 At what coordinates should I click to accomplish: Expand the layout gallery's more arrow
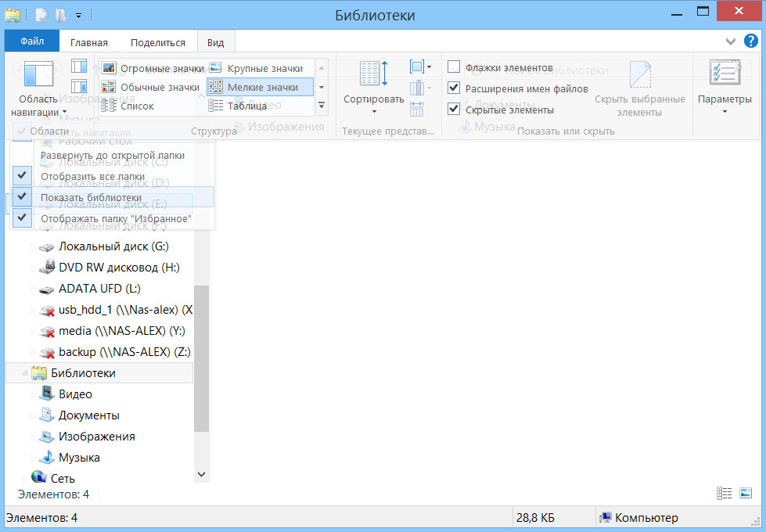point(321,105)
